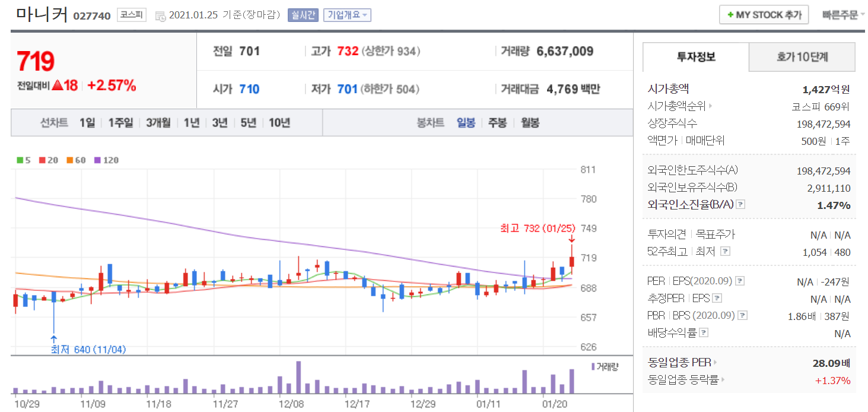868x412 pixels.
Task: Open the 동일업종 PER link
Action: pos(682,362)
